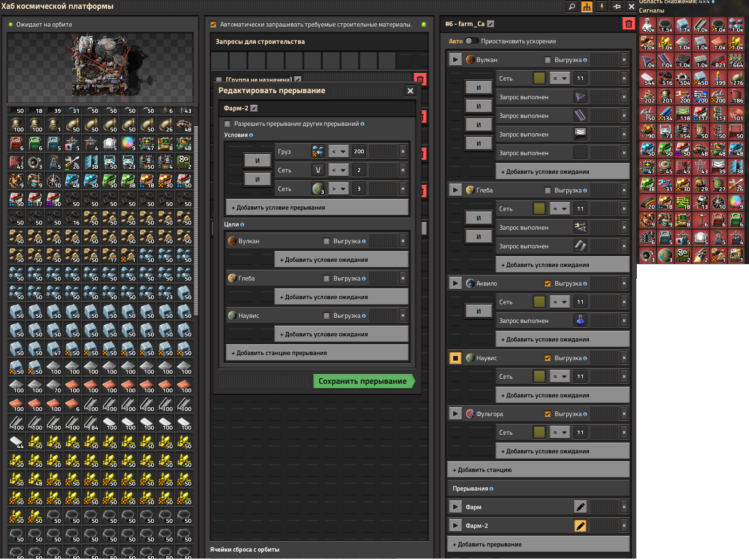The image size is (749, 560).
Task: Click the value field showing 3
Action: (360, 189)
